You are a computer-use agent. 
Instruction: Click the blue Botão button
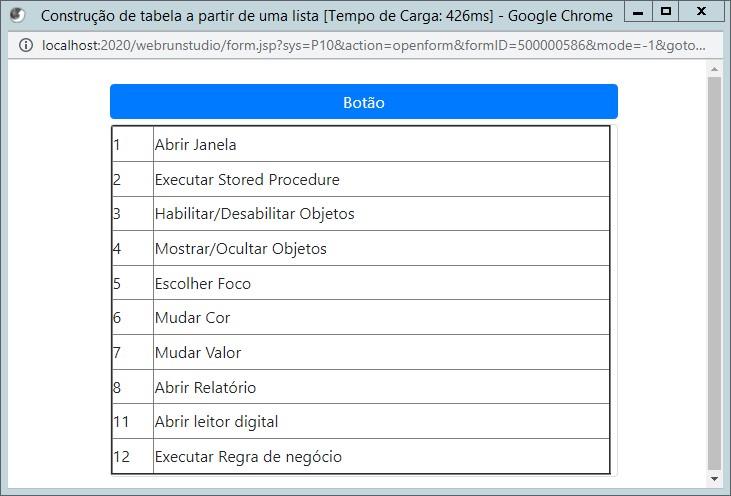363,102
